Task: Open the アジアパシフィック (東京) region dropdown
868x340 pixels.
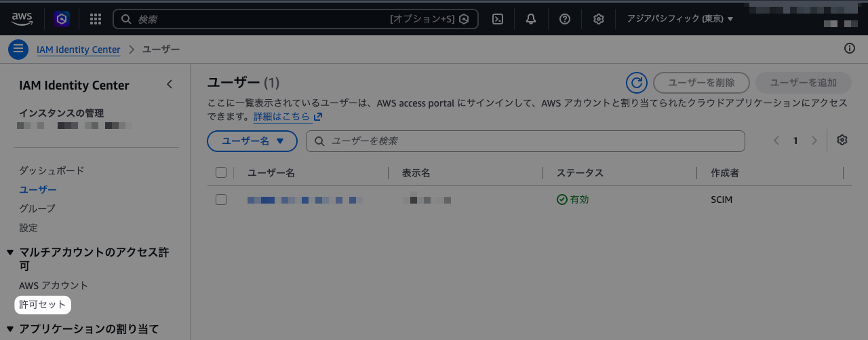Action: (680, 19)
